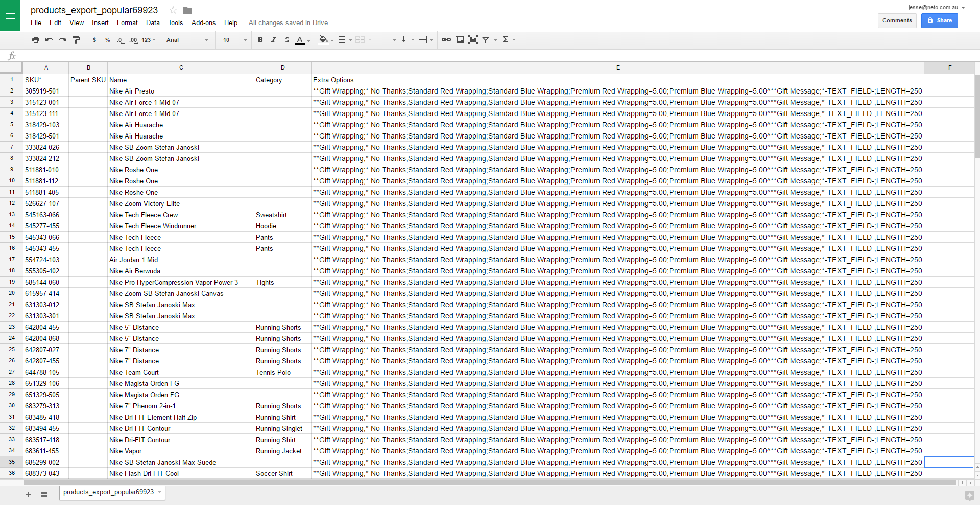Expand filter views dropdown arrow
980x505 pixels.
coord(495,40)
